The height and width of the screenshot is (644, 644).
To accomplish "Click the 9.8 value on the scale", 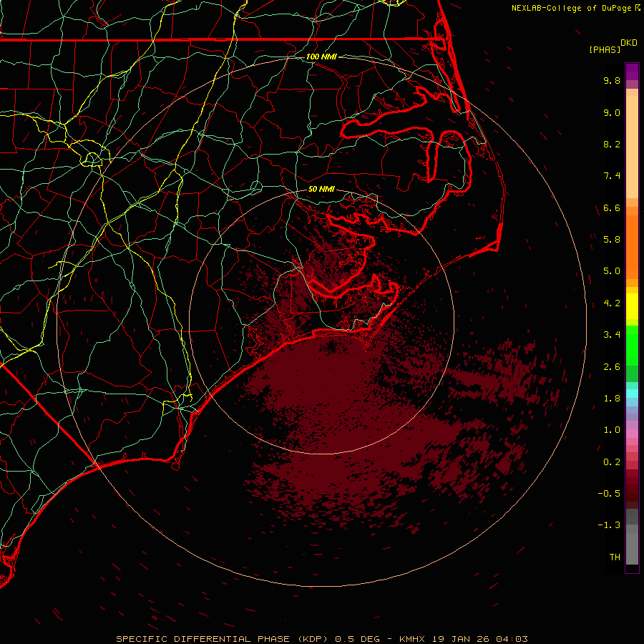I will (612, 80).
